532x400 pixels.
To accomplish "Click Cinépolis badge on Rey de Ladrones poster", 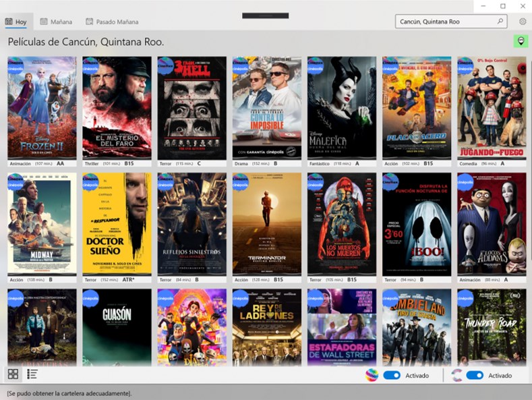I will tap(241, 299).
